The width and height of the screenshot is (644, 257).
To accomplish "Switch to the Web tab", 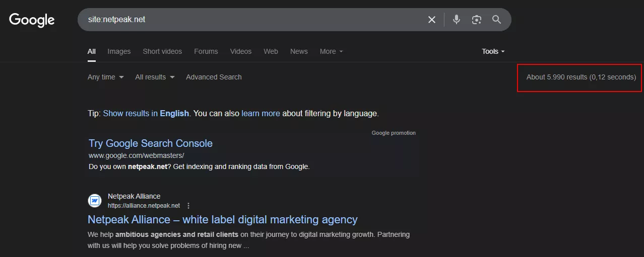I will (271, 51).
